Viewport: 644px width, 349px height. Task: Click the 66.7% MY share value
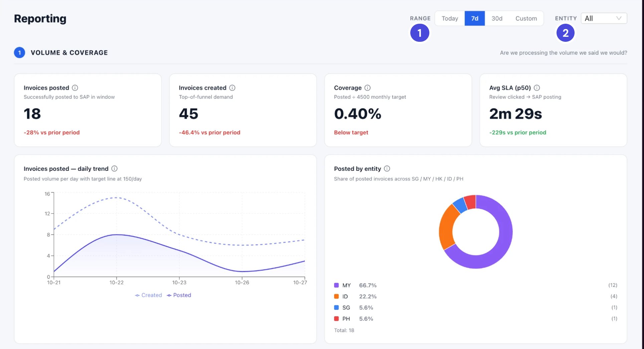click(368, 285)
